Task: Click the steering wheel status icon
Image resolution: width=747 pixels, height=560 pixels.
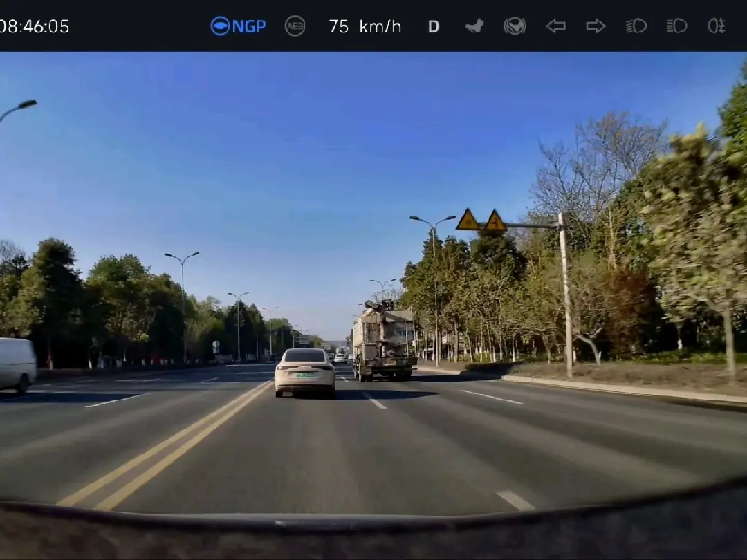Action: [x=515, y=26]
